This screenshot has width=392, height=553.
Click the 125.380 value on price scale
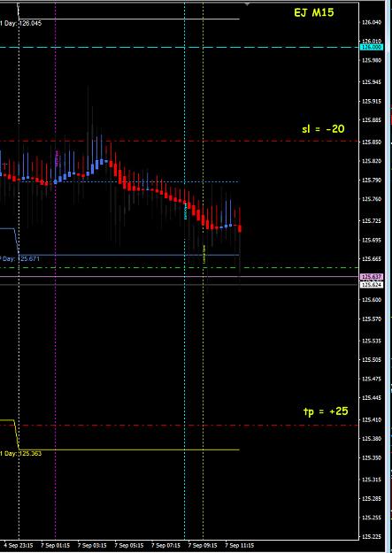pos(372,439)
